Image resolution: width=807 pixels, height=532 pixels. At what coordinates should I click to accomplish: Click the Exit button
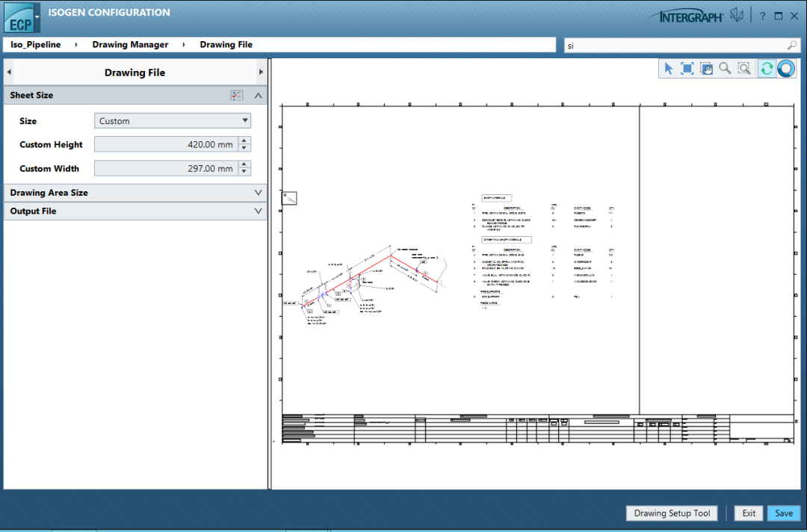click(748, 513)
